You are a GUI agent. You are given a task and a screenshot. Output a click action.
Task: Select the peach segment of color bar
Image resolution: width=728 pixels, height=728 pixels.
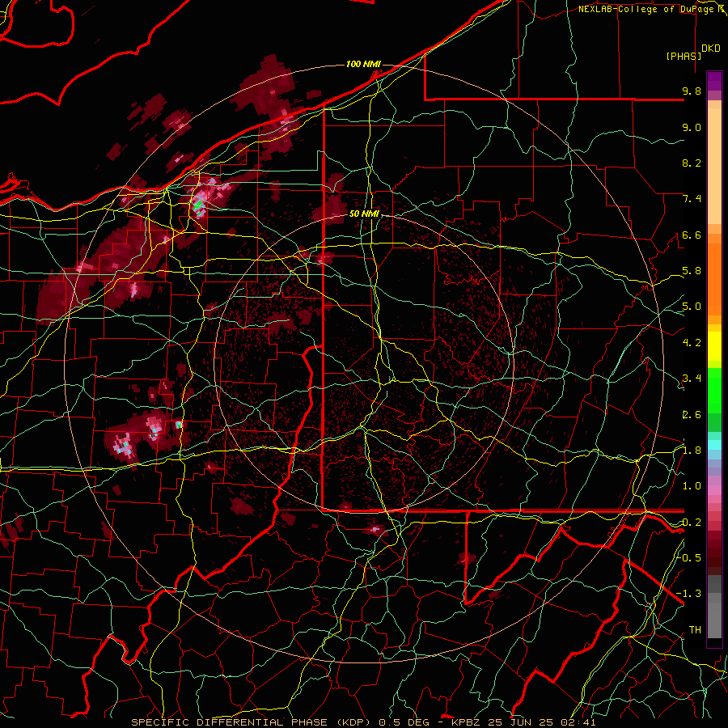tap(714, 163)
